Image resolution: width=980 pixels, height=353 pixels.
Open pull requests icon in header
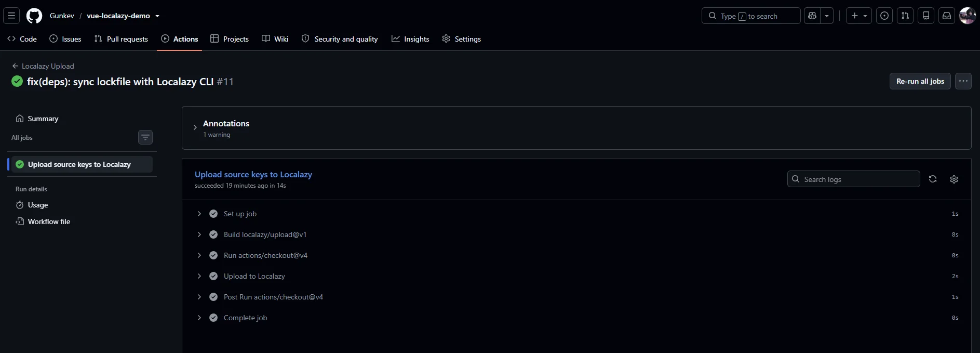coord(905,16)
